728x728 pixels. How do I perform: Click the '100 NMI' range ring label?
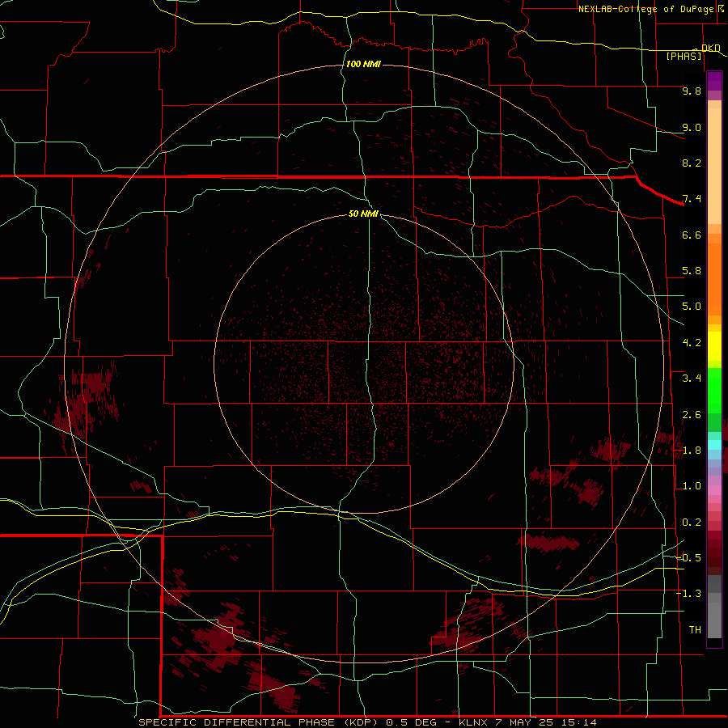pos(363,64)
